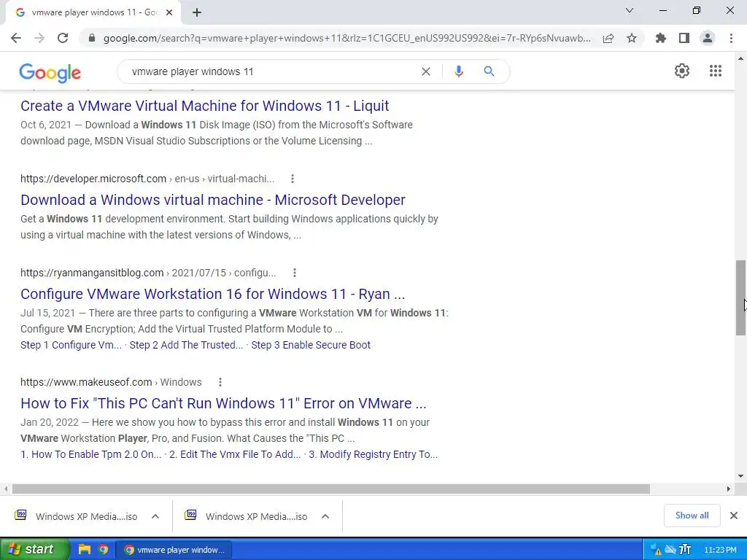The height and width of the screenshot is (560, 747).
Task: Open How to Fix This PC Can't Run result
Action: pos(223,403)
